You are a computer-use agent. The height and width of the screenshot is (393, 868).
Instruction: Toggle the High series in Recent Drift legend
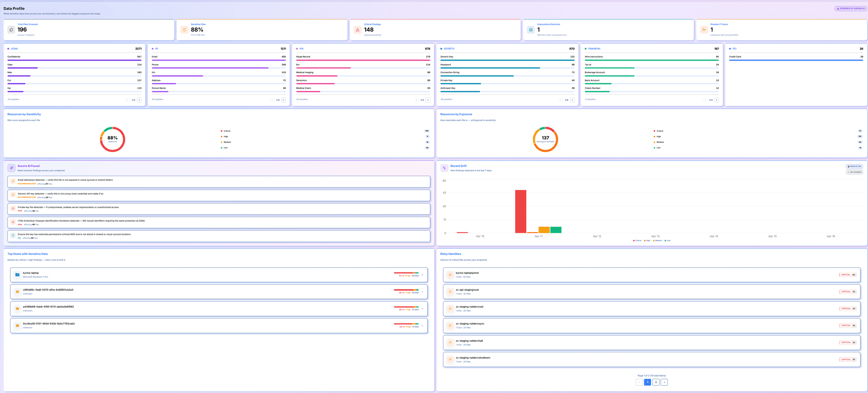(647, 240)
